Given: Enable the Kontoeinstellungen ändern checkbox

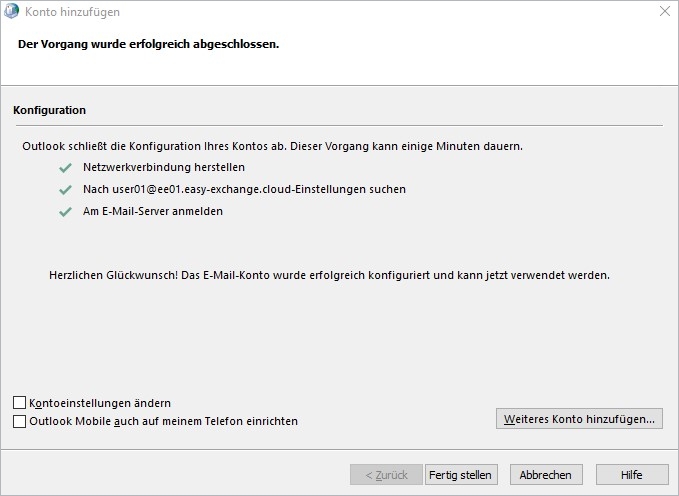Looking at the screenshot, I should tap(19, 403).
